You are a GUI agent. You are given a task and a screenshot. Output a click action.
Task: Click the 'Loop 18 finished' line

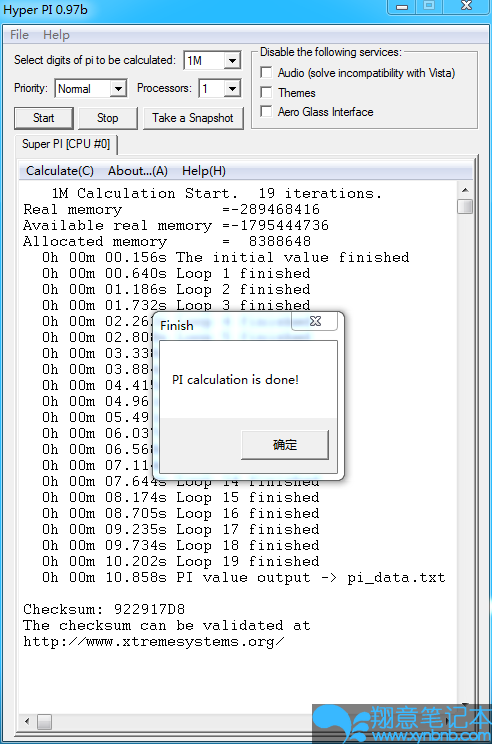(x=180, y=545)
